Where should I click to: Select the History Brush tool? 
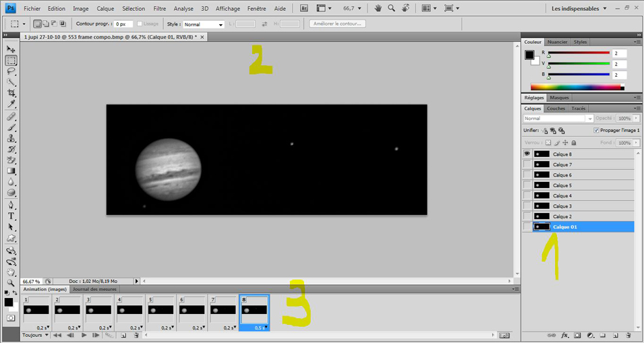point(11,149)
